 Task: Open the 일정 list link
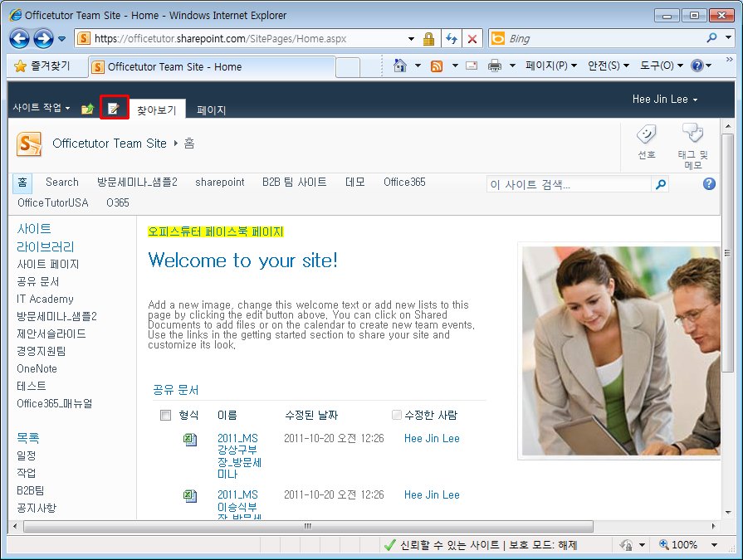(27, 455)
